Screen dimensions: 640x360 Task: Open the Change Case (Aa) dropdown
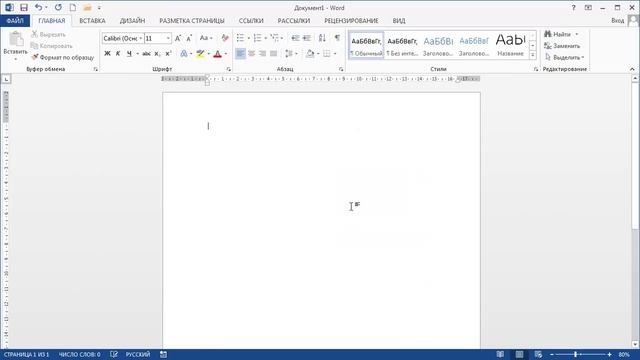tap(206, 38)
